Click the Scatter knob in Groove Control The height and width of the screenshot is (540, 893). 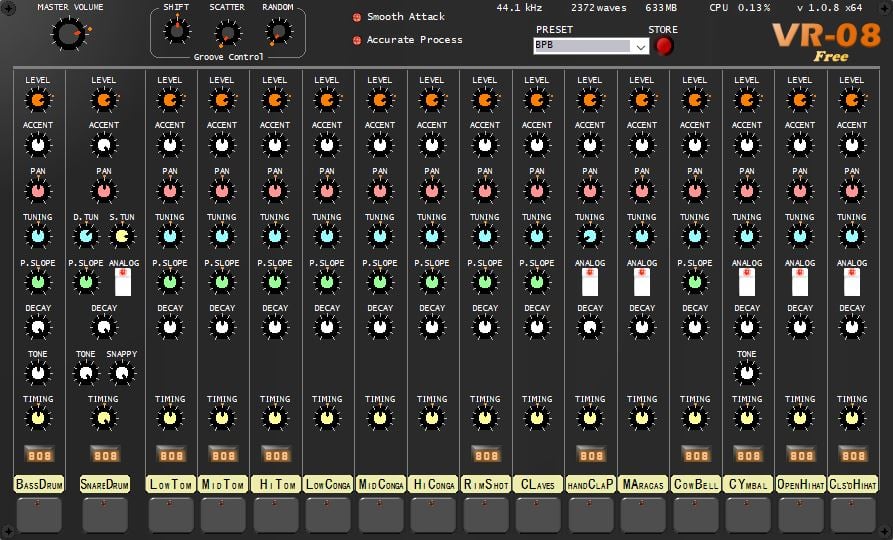coord(227,33)
